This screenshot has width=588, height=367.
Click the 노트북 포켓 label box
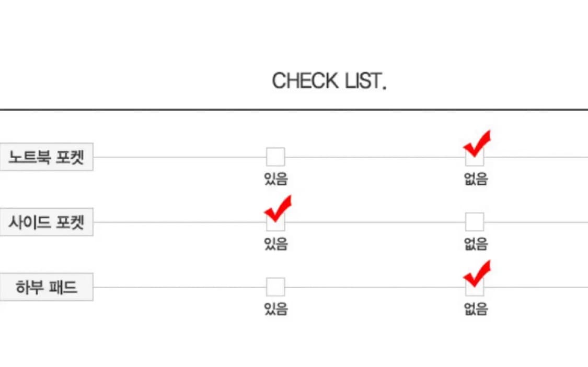[47, 157]
